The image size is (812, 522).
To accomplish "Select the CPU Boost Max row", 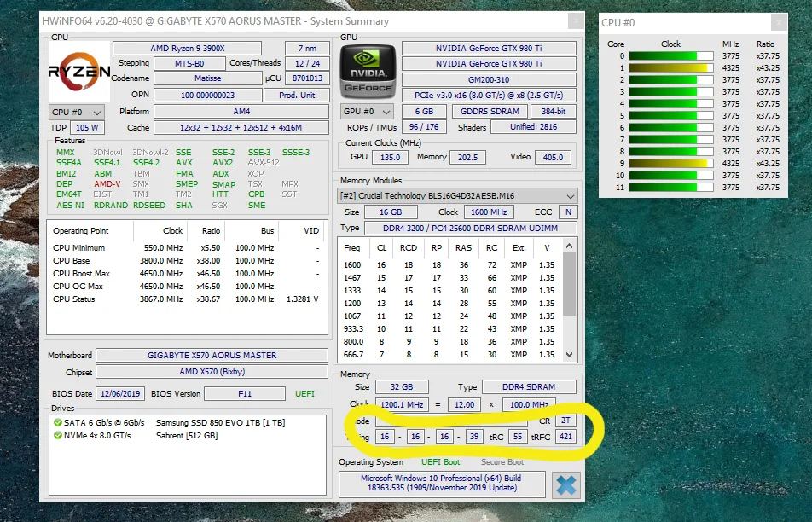I will (187, 274).
